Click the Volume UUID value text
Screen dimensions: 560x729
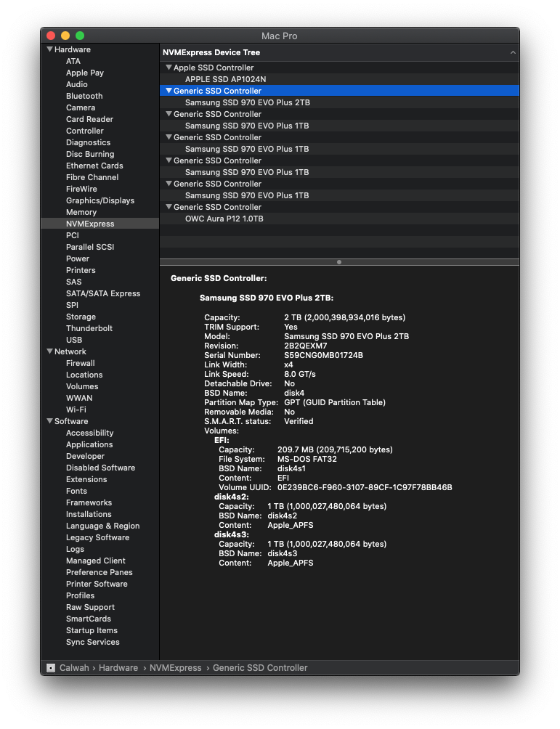point(365,487)
